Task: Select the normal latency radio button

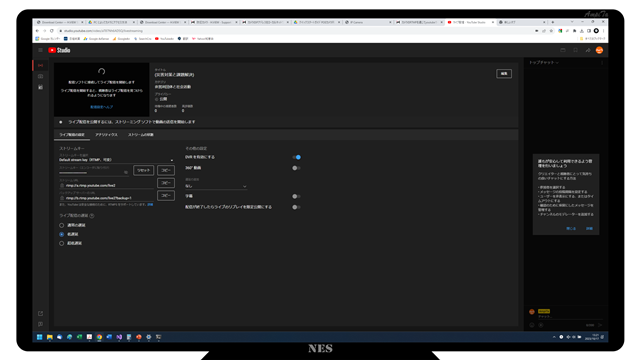Action: [62, 225]
